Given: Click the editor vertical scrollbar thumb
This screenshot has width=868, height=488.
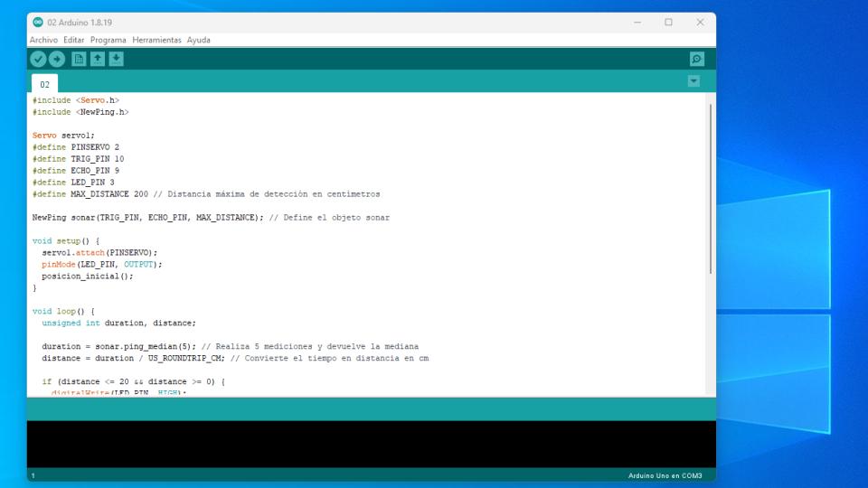Looking at the screenshot, I should 711,188.
